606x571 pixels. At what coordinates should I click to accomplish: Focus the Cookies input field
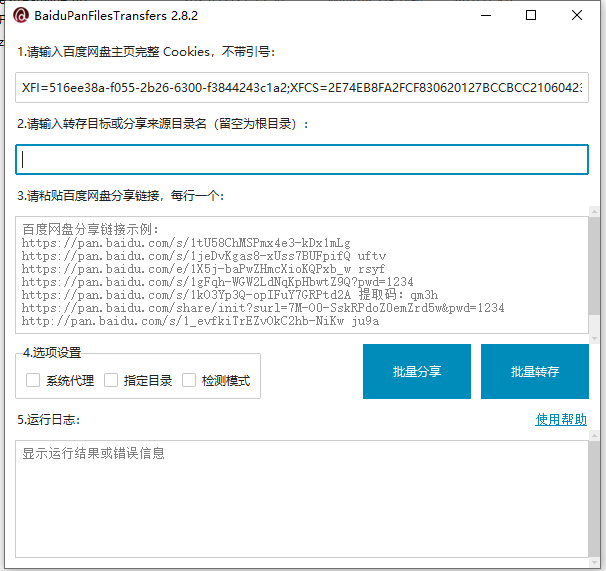[302, 88]
